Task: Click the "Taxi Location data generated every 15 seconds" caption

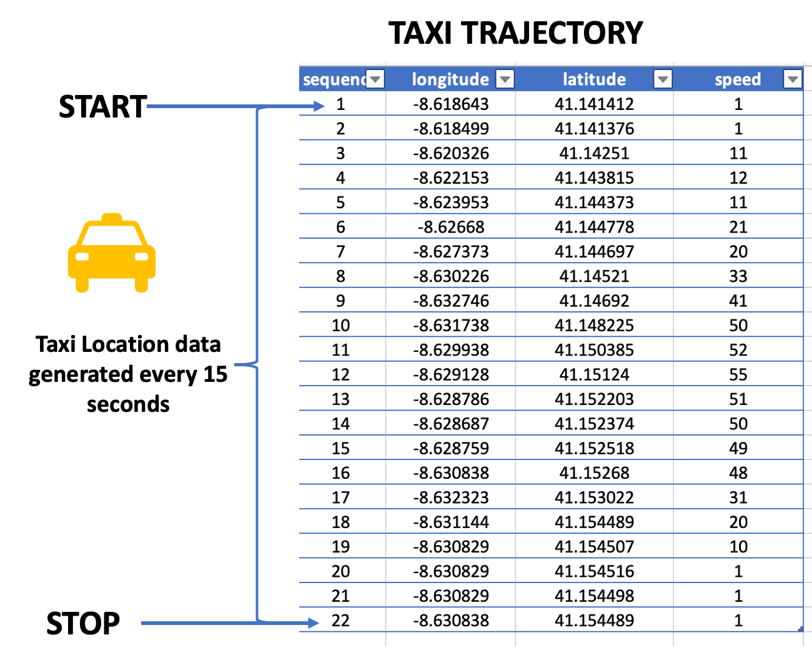Action: (128, 374)
